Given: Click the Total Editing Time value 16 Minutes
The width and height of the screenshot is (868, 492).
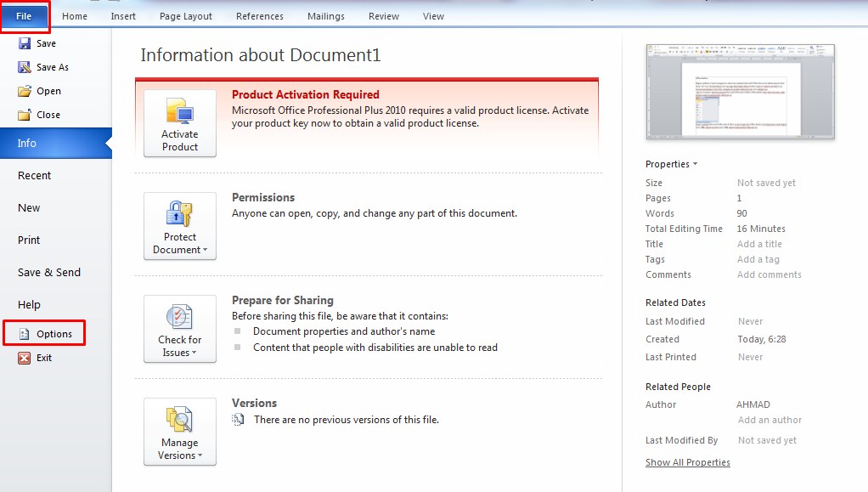Looking at the screenshot, I should coord(761,229).
